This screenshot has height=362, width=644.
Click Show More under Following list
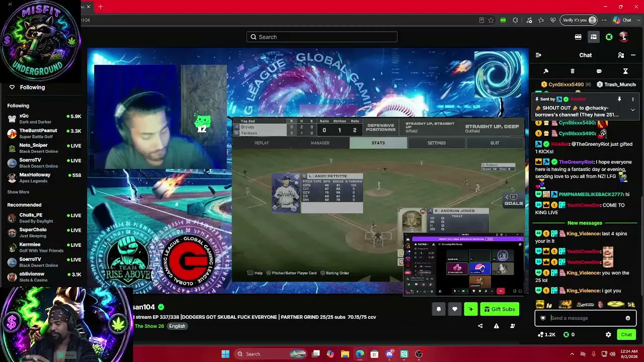point(18,192)
